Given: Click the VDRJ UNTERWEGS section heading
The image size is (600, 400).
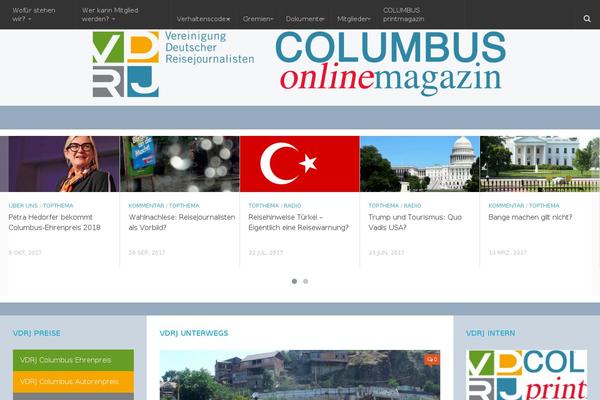Looking at the screenshot, I should point(194,333).
